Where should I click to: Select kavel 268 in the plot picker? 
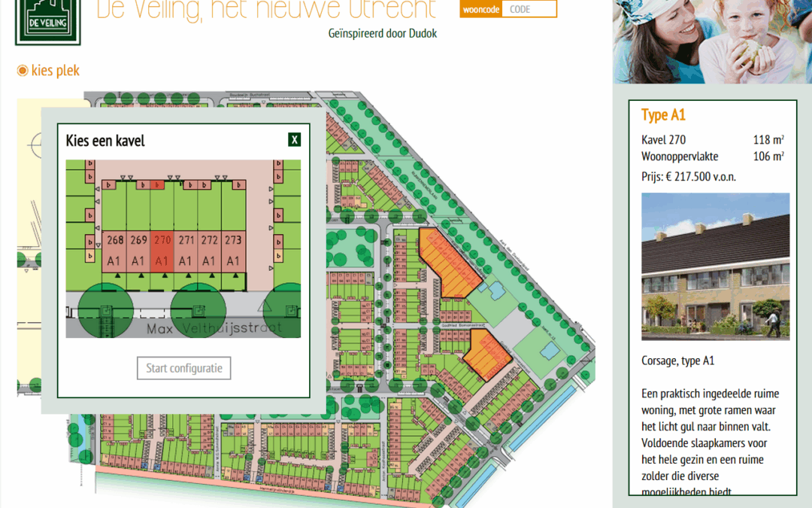[114, 251]
